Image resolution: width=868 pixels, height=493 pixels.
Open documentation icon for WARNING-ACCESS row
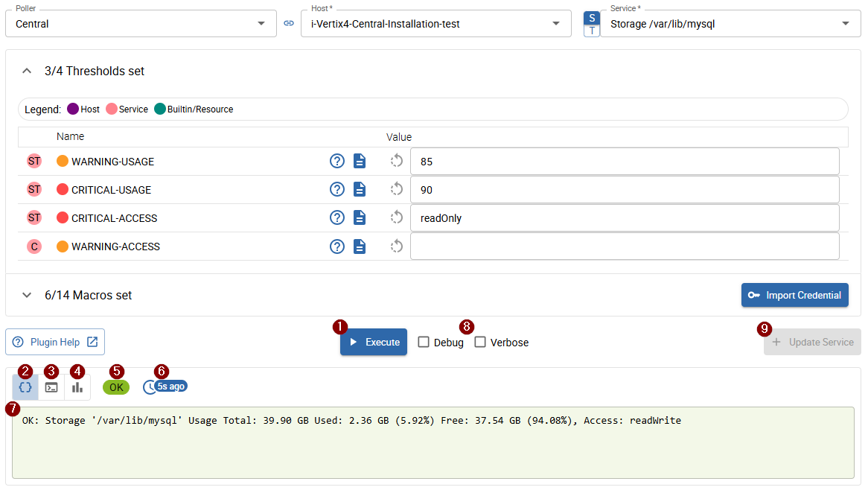pyautogui.click(x=360, y=246)
